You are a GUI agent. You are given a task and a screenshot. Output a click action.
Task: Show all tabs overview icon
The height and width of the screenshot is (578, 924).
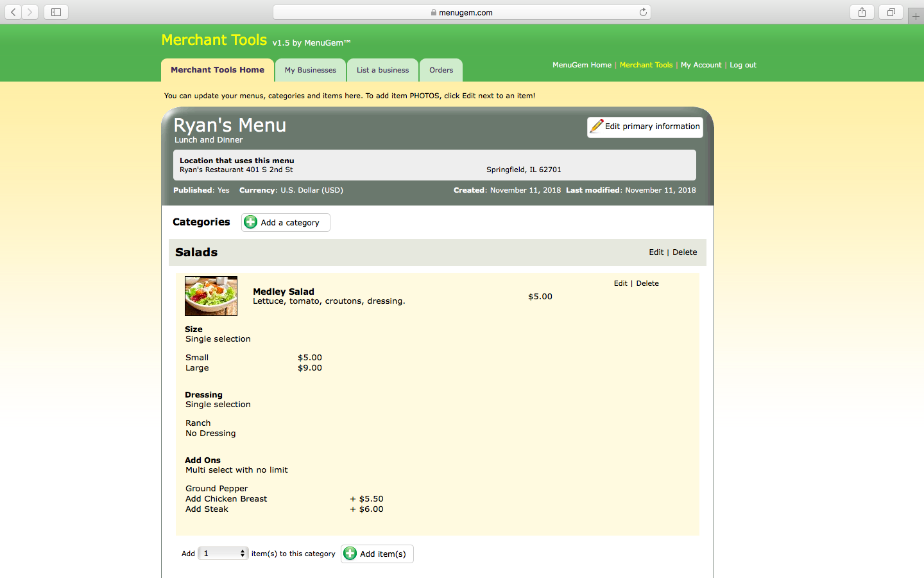[891, 12]
